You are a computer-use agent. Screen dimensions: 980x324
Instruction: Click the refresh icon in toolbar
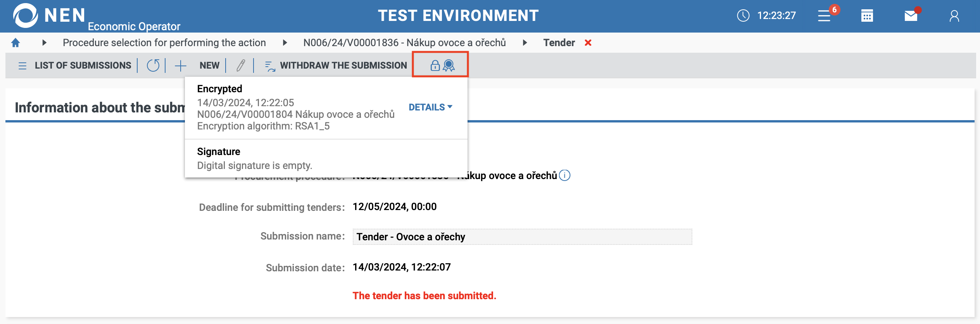153,65
